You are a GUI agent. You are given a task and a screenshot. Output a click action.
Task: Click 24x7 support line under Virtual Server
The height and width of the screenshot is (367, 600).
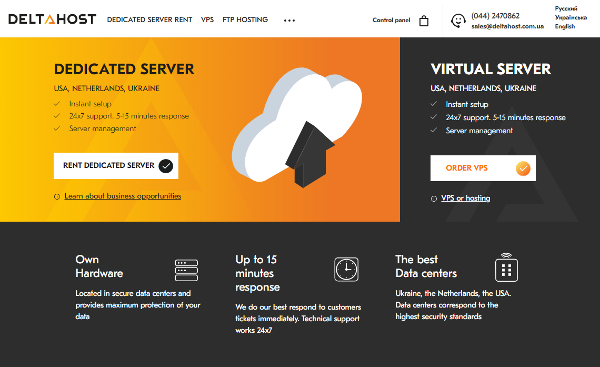point(505,117)
